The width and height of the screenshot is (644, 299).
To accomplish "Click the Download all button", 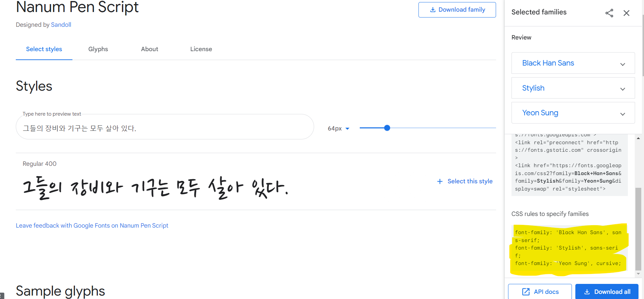I will coord(607,291).
